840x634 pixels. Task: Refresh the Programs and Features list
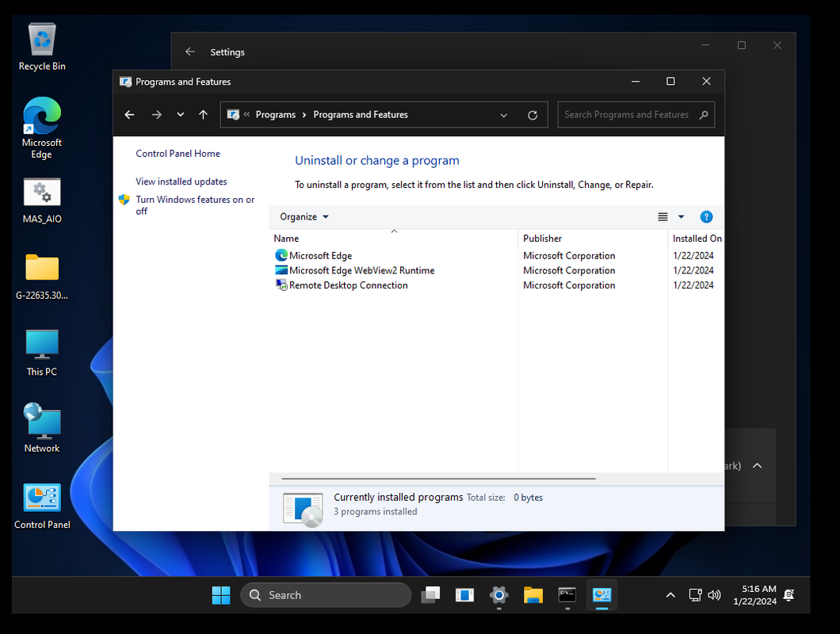[533, 115]
